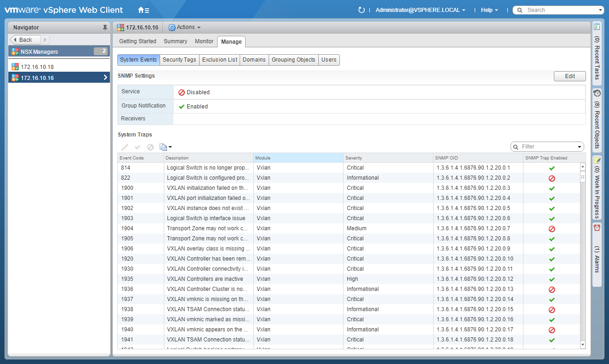Click trap disabled status for event 1904

click(x=552, y=229)
